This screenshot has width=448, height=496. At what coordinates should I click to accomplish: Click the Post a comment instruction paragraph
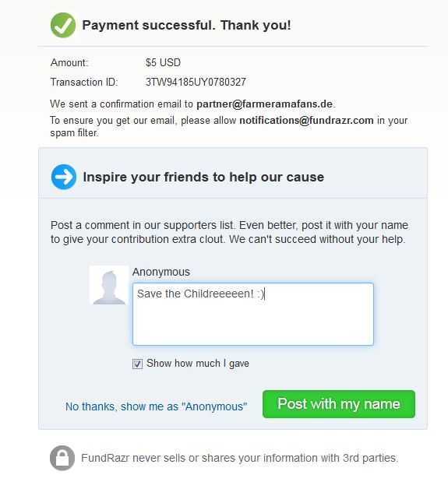(x=229, y=232)
